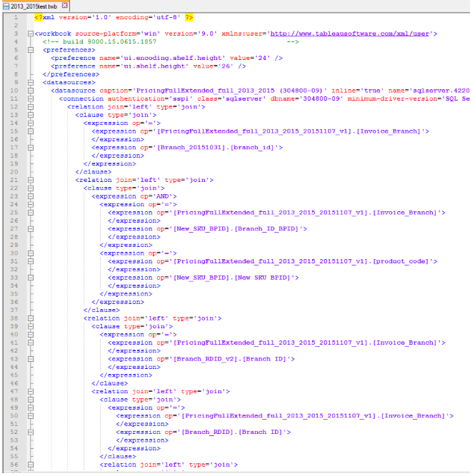
Task: Collapse the relation fold on line 21
Action: point(31,181)
